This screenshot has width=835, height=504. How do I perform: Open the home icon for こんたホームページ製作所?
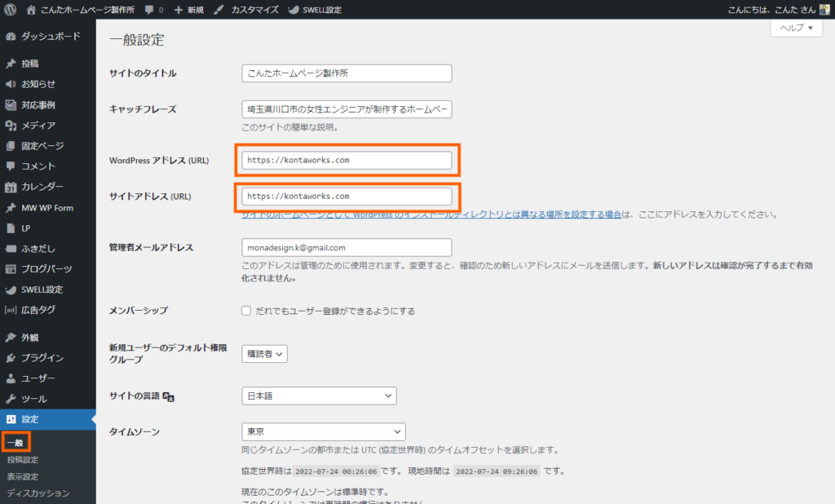[31, 10]
